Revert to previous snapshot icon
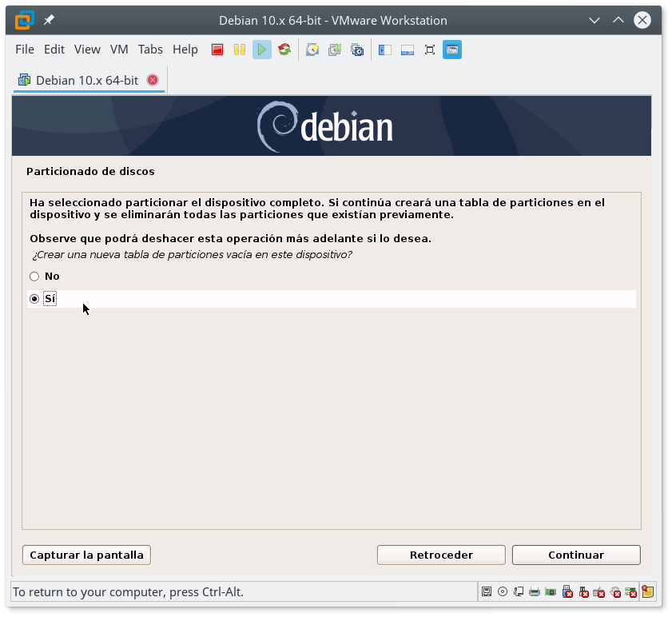The height and width of the screenshot is (617, 672). (x=335, y=50)
